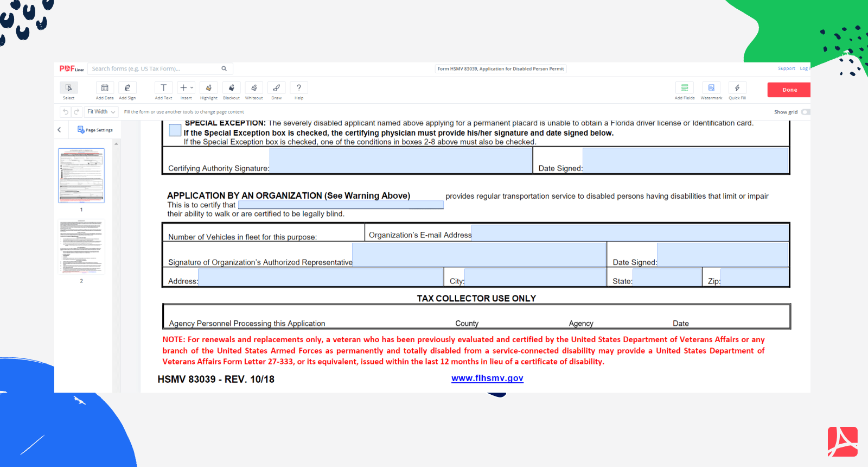Screen dimensions: 868x467
Task: Select the page 2 thumbnail
Action: pos(81,247)
